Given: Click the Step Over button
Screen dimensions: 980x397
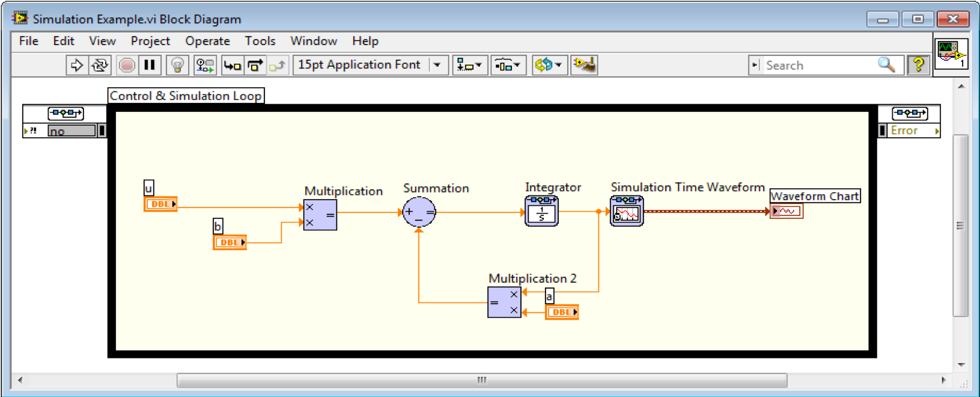Looking at the screenshot, I should pyautogui.click(x=255, y=65).
